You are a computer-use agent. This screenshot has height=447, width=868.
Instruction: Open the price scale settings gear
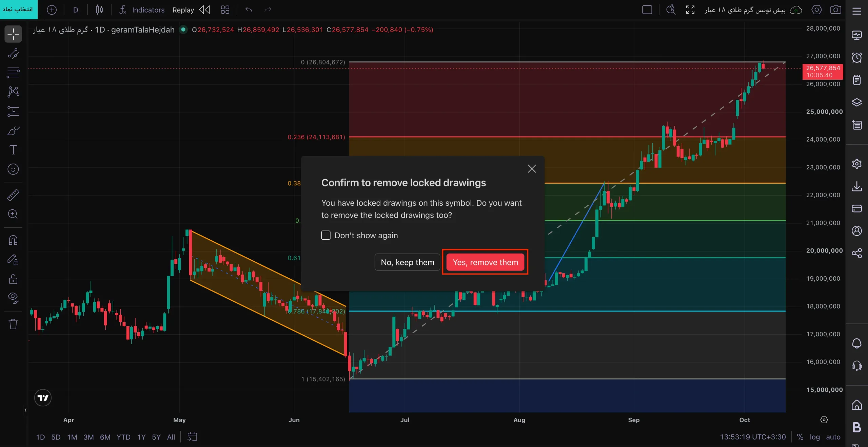824,420
